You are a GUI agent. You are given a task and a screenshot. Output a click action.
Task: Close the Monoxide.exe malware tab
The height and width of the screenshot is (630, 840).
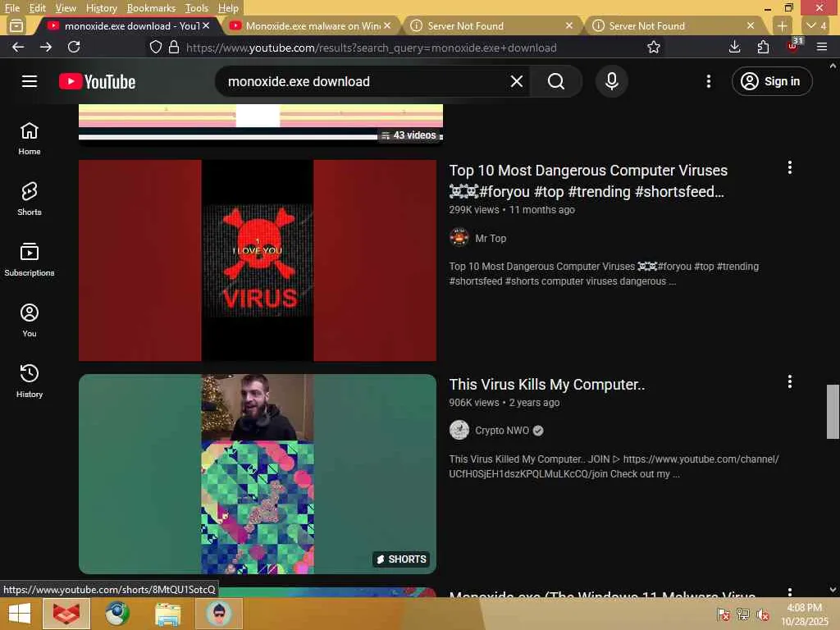click(x=387, y=25)
